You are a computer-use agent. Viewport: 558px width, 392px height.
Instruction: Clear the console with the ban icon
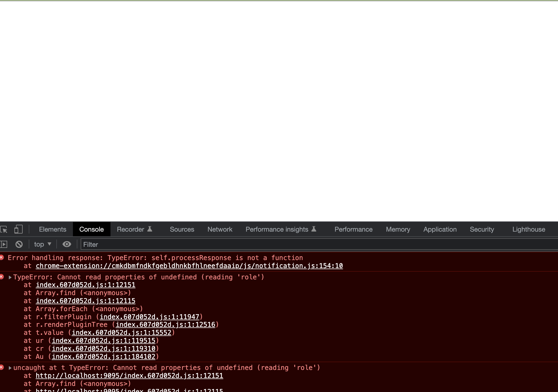point(19,244)
